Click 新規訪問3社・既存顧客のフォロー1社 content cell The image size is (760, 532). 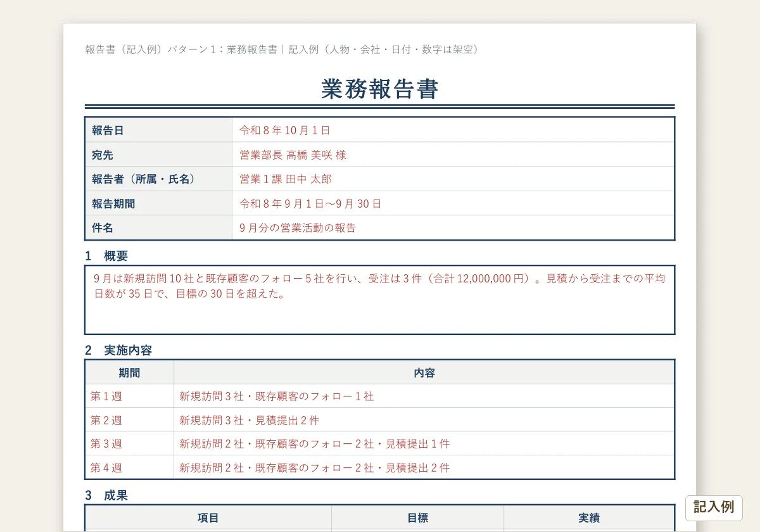point(424,396)
